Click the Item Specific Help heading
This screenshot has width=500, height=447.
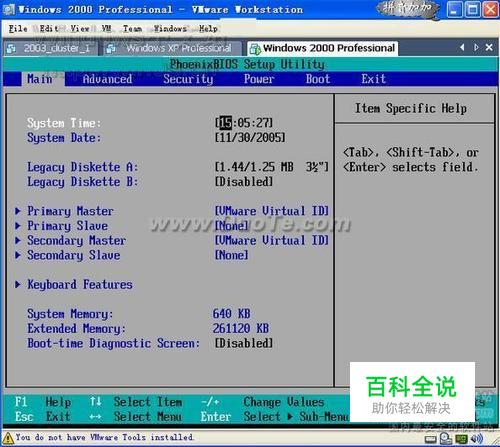[x=411, y=108]
